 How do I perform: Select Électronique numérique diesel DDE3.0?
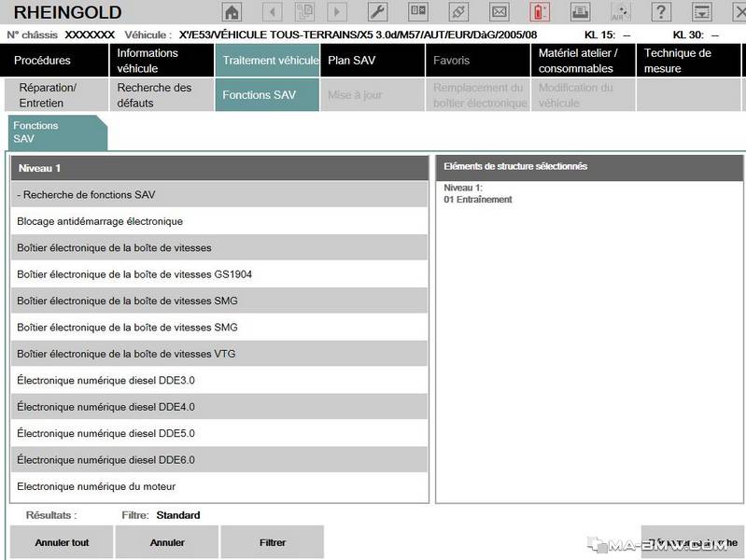click(x=219, y=380)
